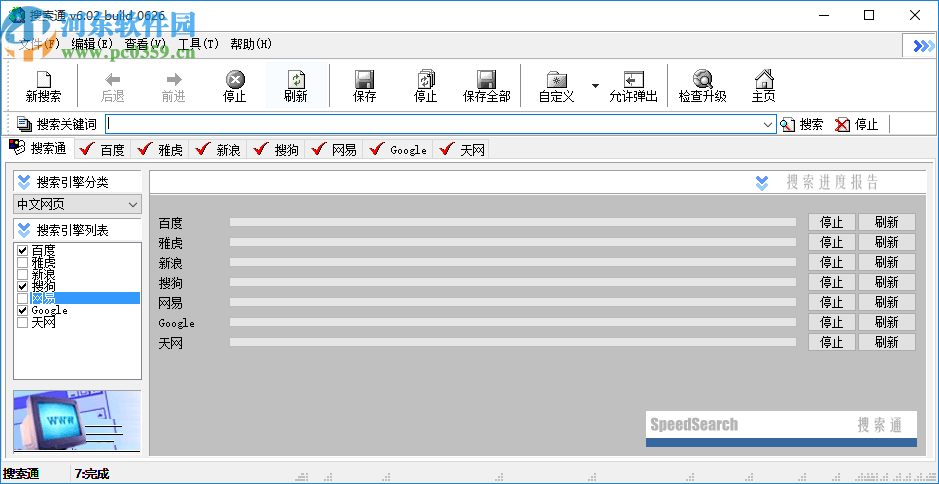Open the dropdown arrow beside 自定义
Image resolution: width=939 pixels, height=484 pixels.
click(595, 86)
